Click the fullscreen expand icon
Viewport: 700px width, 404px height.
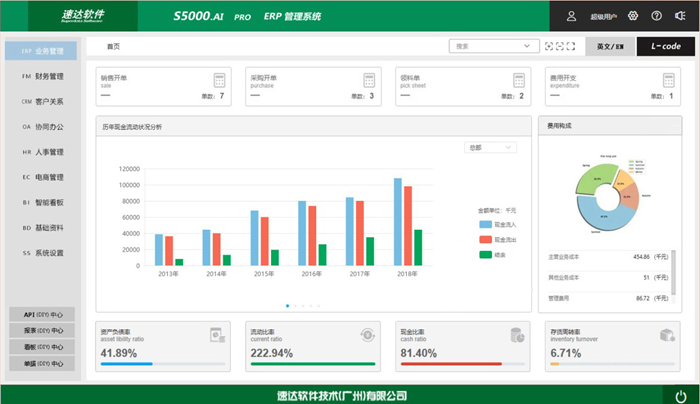571,46
